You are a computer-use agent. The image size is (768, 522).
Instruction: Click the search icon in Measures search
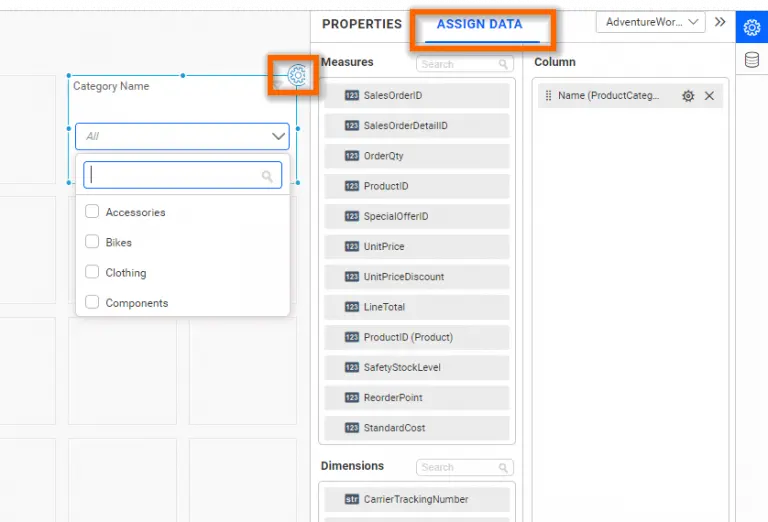[504, 65]
